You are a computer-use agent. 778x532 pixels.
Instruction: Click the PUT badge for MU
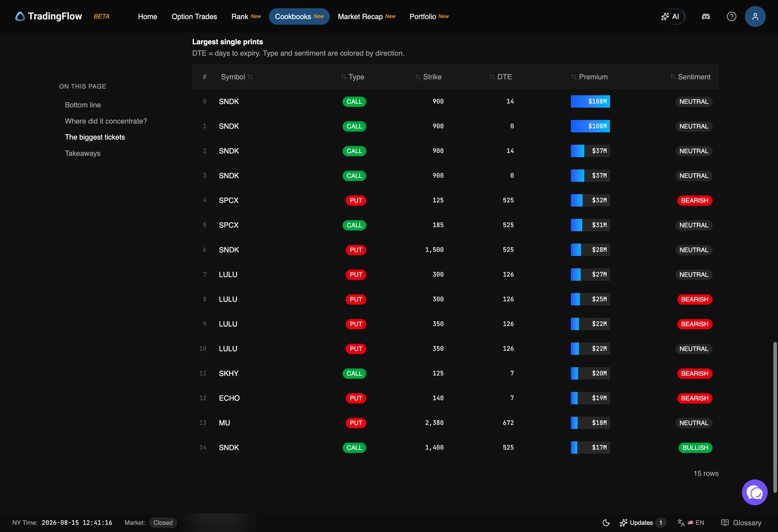pyautogui.click(x=356, y=423)
